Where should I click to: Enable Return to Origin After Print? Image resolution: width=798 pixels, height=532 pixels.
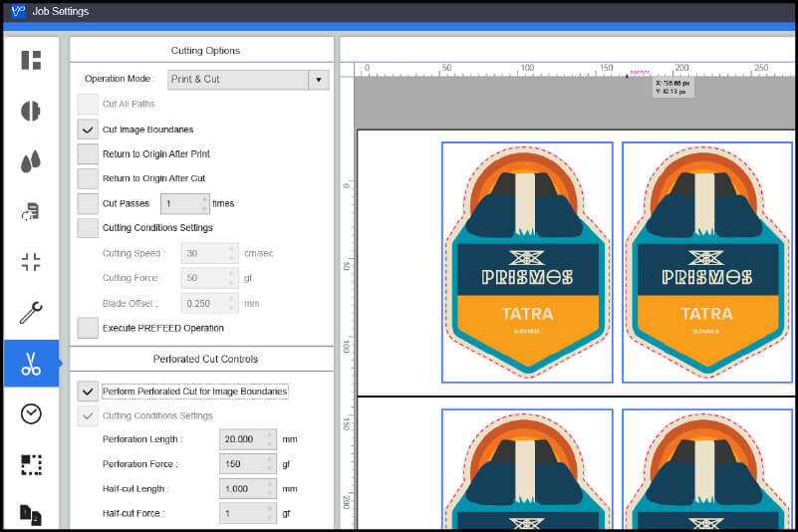(x=88, y=154)
